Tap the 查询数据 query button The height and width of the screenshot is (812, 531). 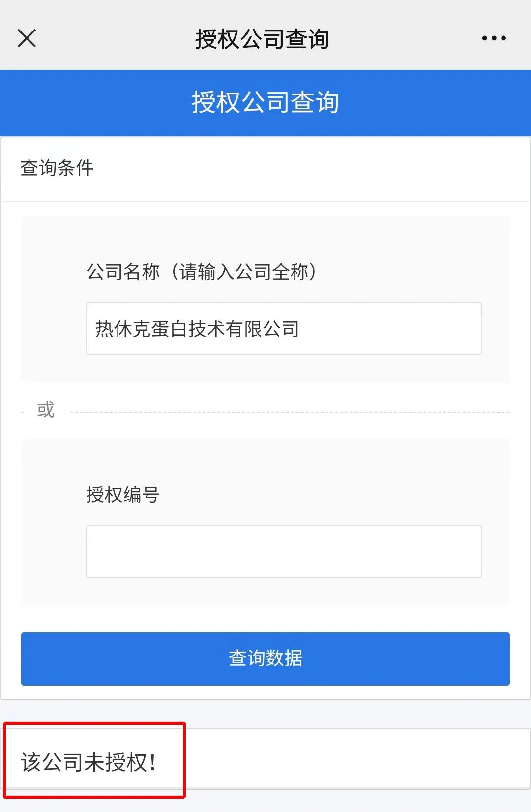265,658
